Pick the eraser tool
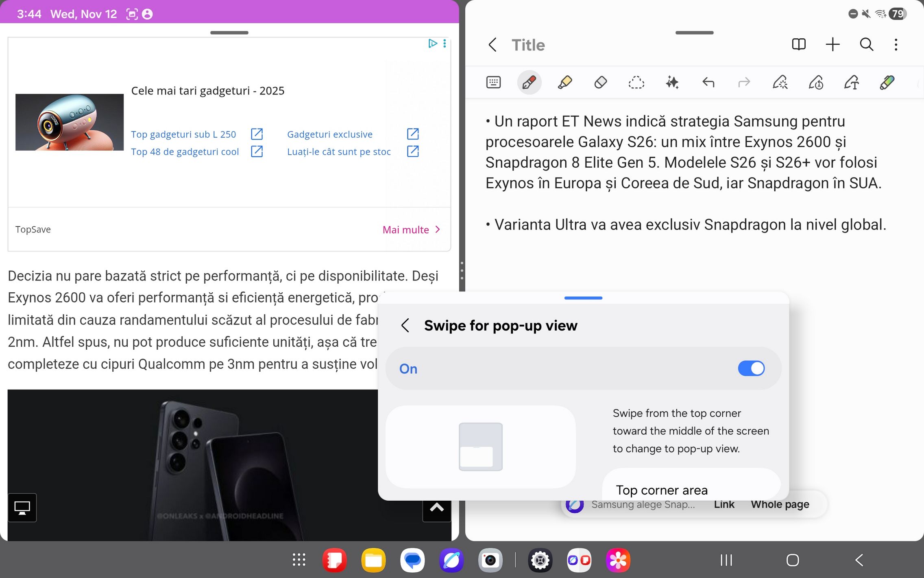 point(600,83)
